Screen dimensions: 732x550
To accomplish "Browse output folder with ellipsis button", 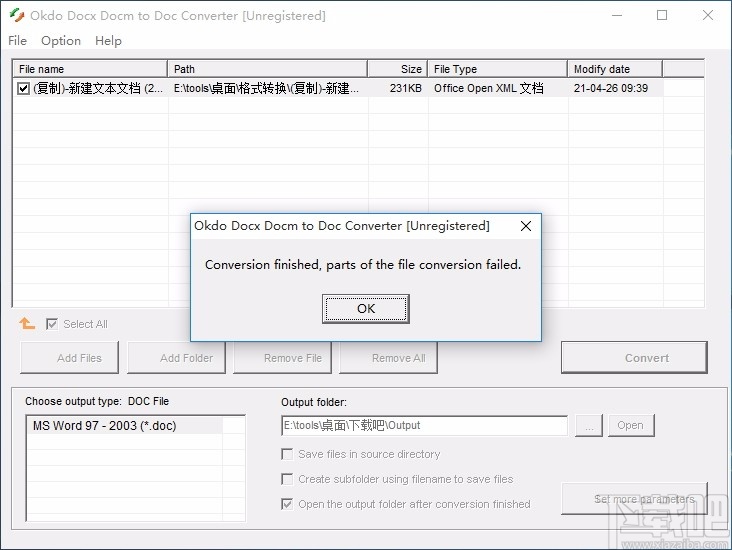I will coord(589,425).
